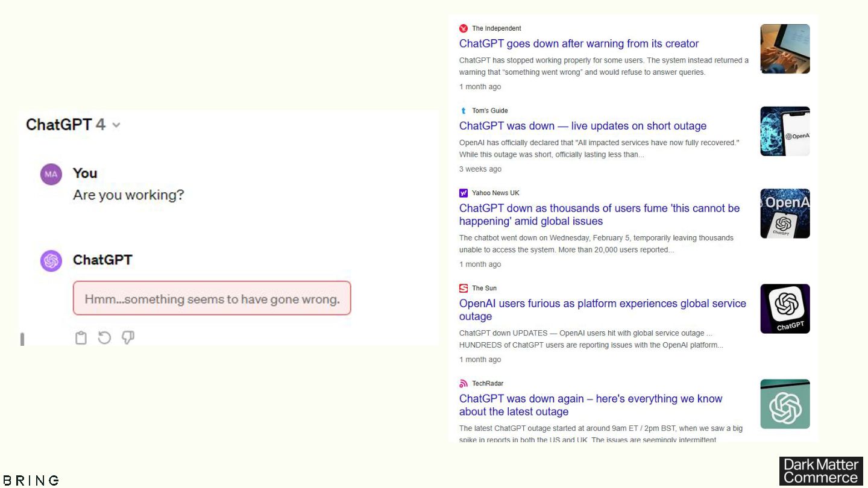Screen dimensions: 868x488
Task: Click the 'something seems to have gone wrong' error box
Action: coord(212,298)
